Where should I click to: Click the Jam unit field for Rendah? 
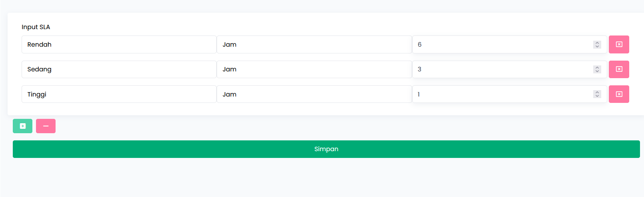click(314, 44)
